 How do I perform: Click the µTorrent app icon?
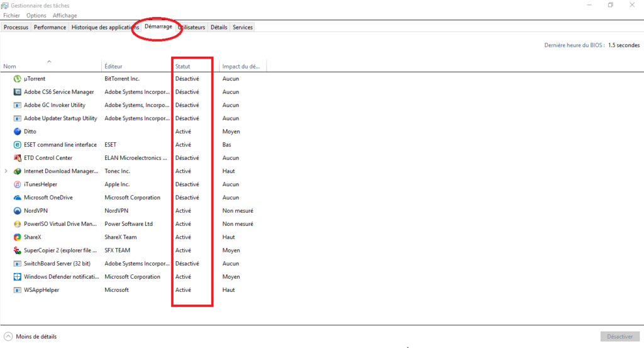[x=17, y=79]
